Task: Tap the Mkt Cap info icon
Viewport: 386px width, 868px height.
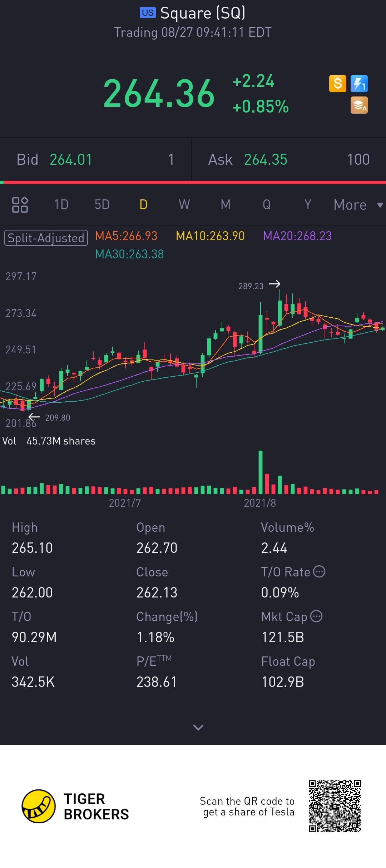Action: (316, 616)
